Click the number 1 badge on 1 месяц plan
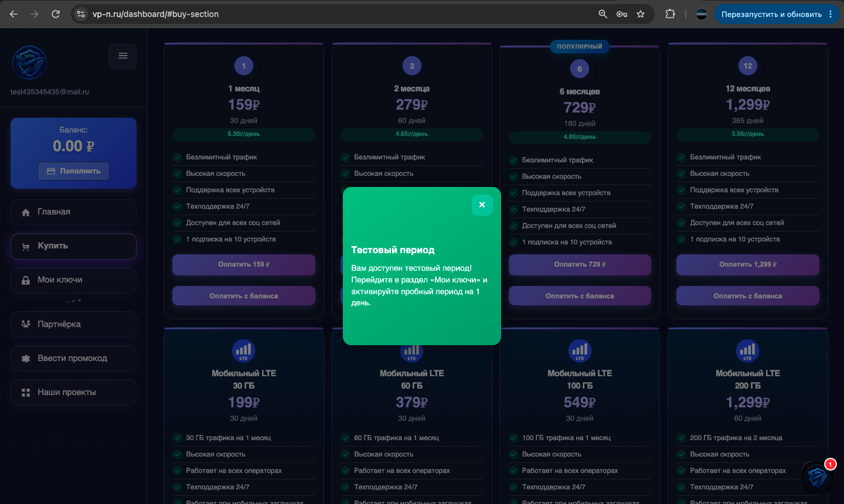 pos(244,66)
